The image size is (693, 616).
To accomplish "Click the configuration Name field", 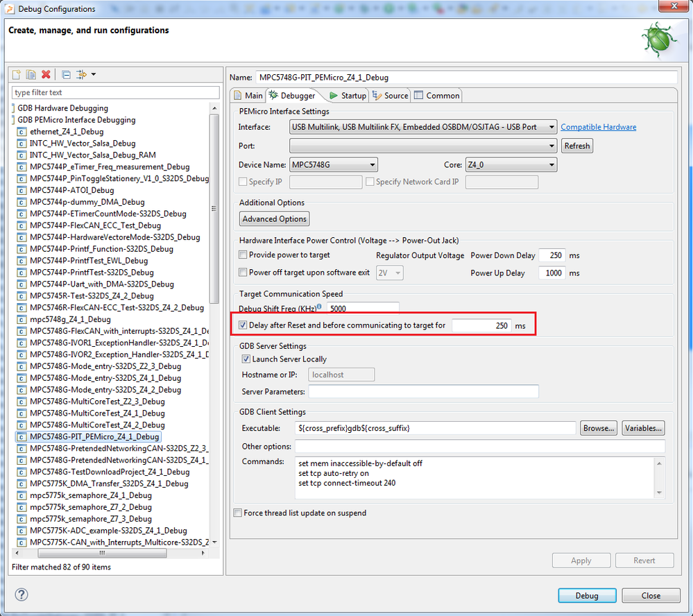I will click(x=466, y=77).
